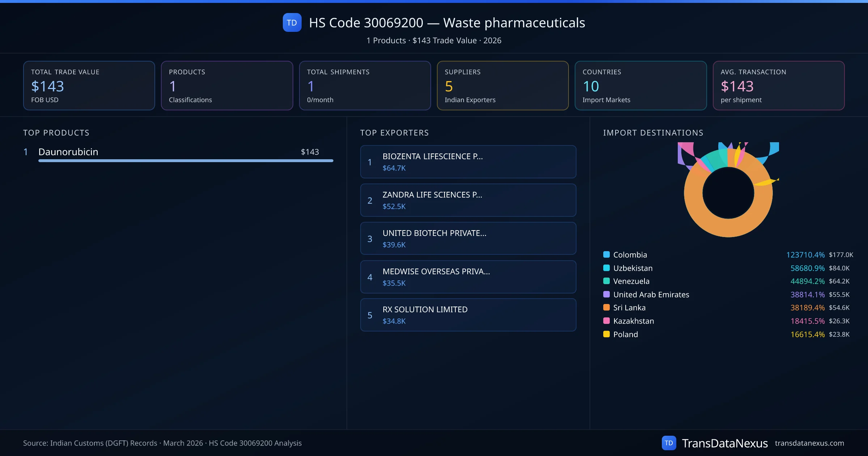Click the Avg. Transaction stat card
This screenshot has width=868, height=456.
pyautogui.click(x=779, y=85)
